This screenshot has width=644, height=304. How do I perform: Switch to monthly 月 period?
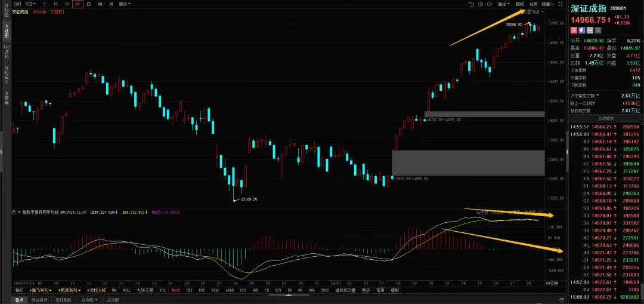tap(111, 4)
